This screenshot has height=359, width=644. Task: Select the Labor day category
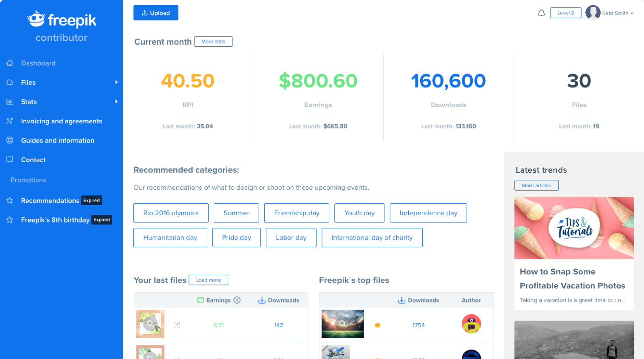point(291,238)
